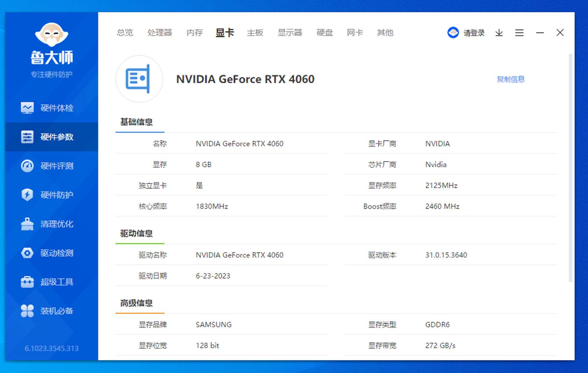Click the graphics card icon
The image size is (588, 373).
coord(139,79)
